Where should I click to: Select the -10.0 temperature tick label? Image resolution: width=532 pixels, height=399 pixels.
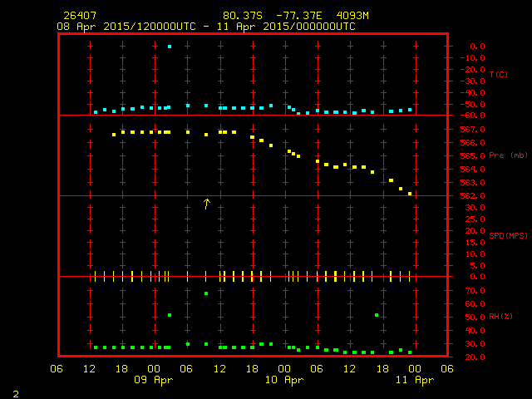tap(473, 58)
